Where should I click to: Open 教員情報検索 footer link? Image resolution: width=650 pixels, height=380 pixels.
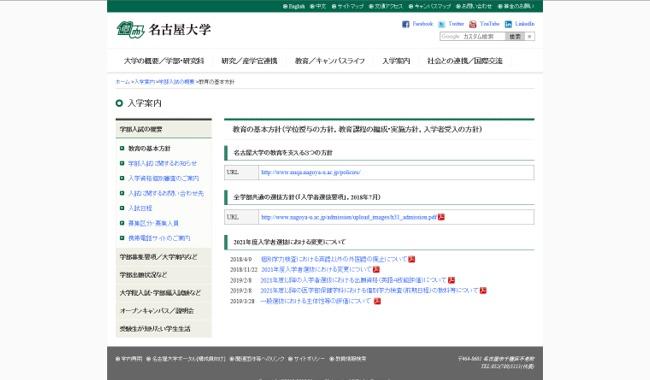[351, 358]
